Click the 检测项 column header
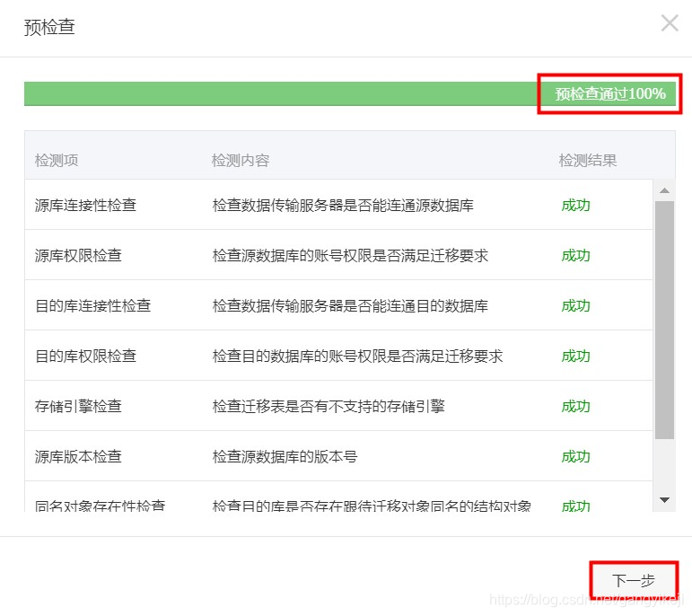This screenshot has height=616, width=692. click(57, 160)
